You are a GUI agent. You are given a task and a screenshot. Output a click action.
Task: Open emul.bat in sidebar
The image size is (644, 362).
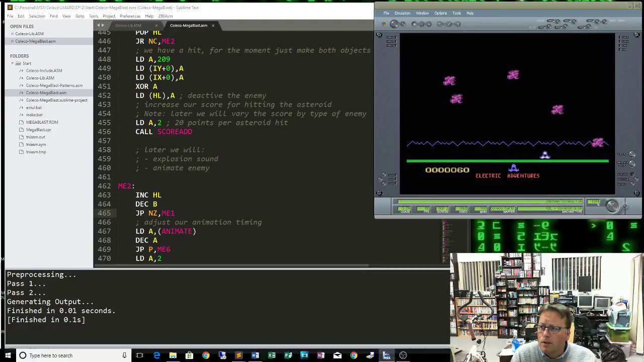tap(34, 108)
